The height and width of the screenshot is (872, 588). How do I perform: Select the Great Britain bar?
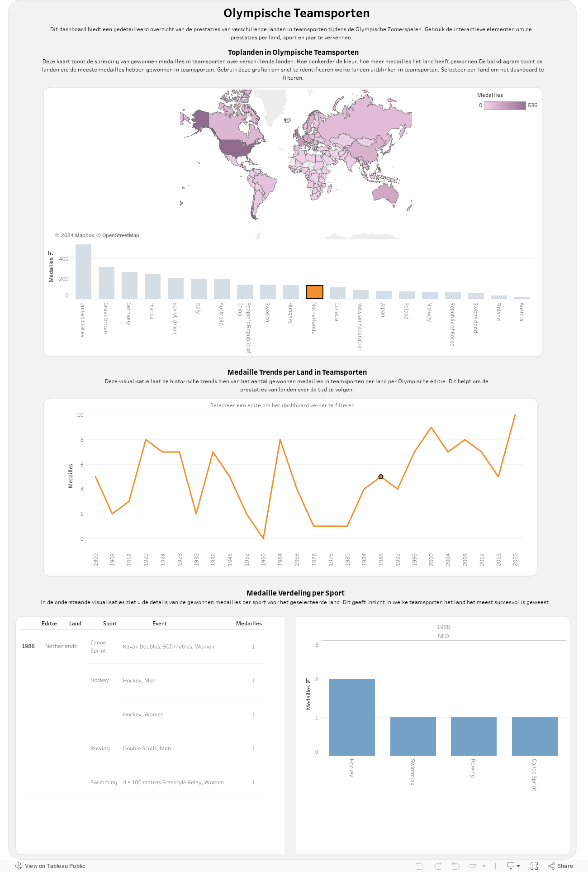coord(106,283)
